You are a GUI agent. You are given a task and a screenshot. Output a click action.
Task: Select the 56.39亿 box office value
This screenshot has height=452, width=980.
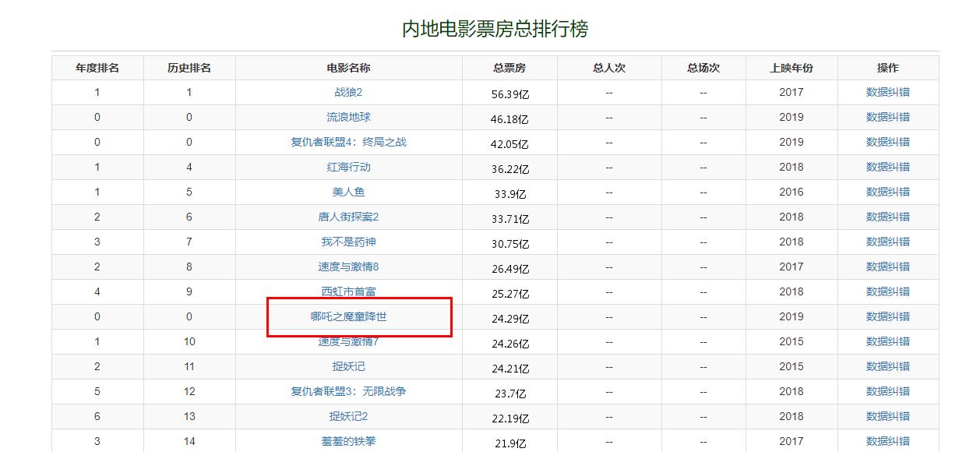pos(510,94)
